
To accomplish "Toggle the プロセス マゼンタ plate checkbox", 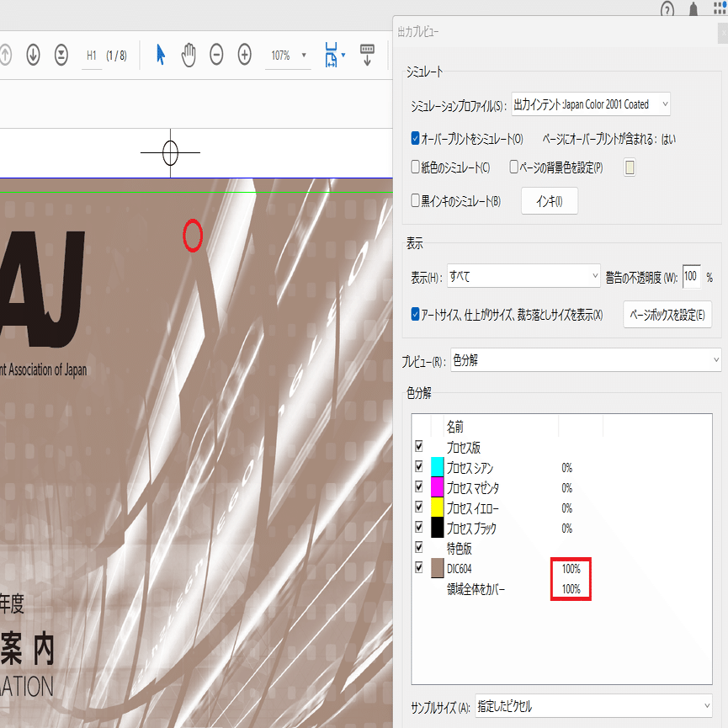I will click(x=419, y=486).
